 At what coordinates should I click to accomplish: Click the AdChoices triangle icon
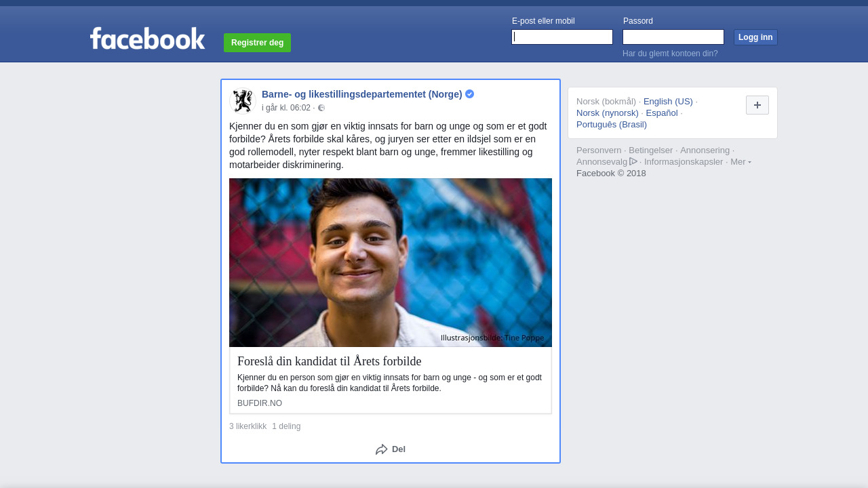(633, 161)
